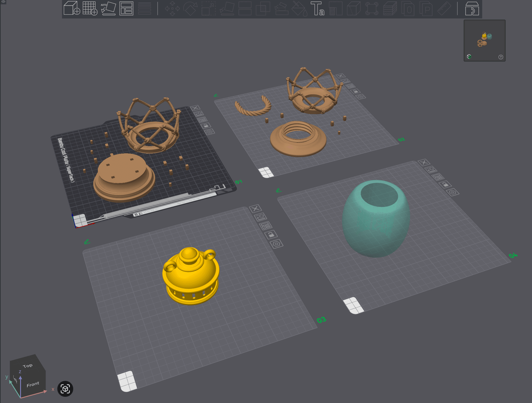Select the Cut tool icon
The height and width of the screenshot is (403, 532).
click(x=245, y=8)
